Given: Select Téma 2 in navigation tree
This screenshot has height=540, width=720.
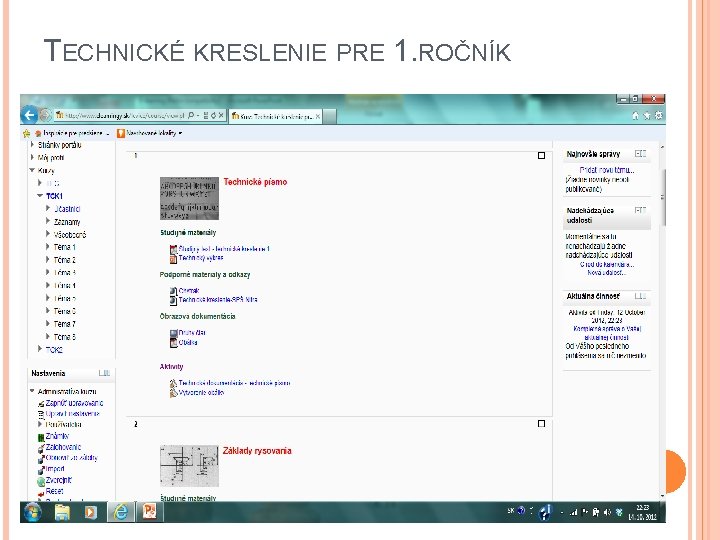Looking at the screenshot, I should click(65, 260).
